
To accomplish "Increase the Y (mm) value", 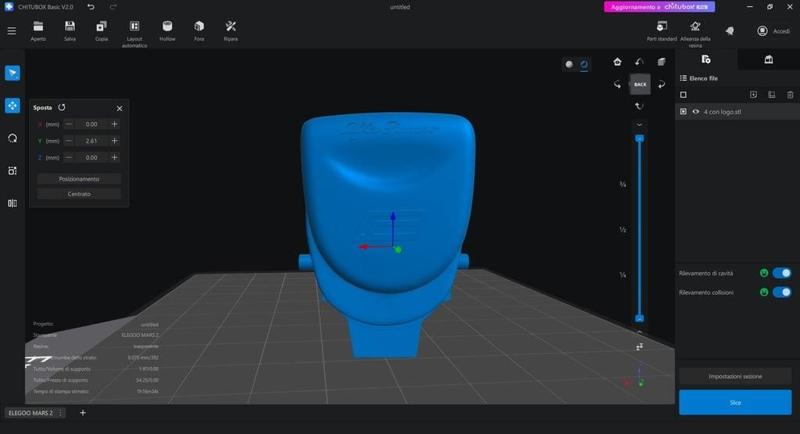I will [114, 141].
